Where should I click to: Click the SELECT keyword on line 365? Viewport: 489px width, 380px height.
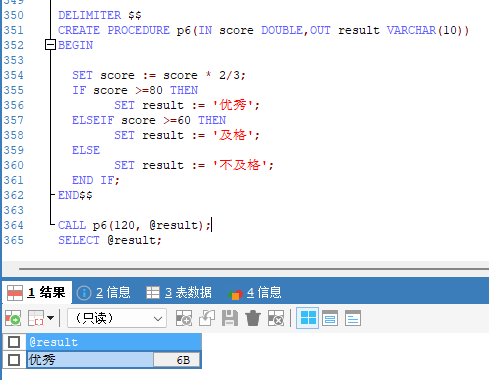coord(79,240)
